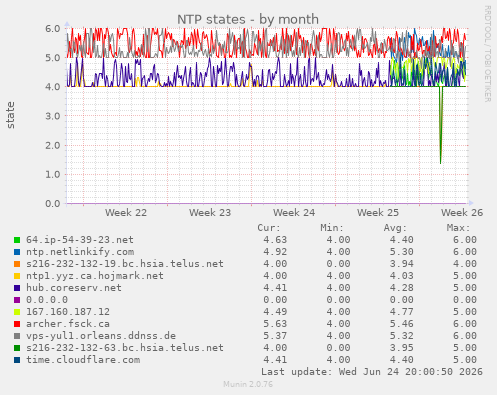Click the indigo swatch for hub.coreserv.net
497x395 pixels.
coord(17,288)
